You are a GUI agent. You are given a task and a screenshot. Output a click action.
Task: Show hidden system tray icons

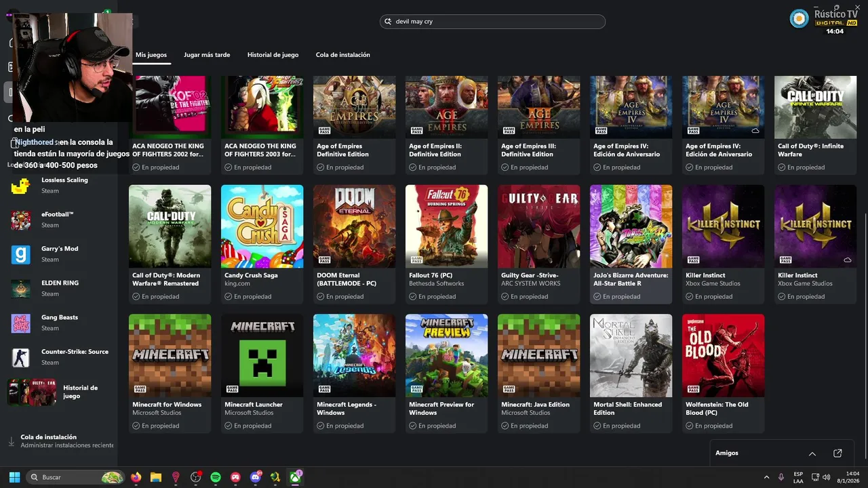click(767, 477)
